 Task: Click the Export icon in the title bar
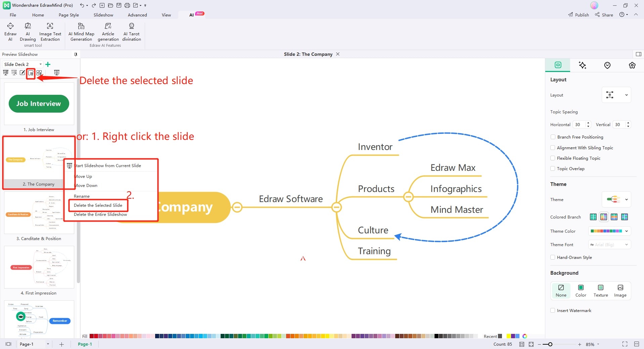136,5
